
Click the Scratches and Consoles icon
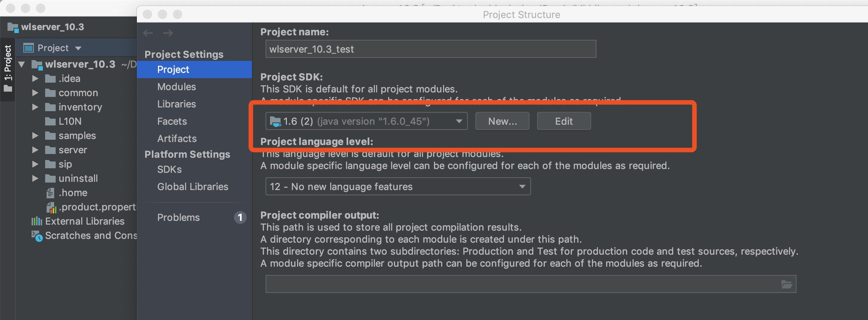(37, 236)
